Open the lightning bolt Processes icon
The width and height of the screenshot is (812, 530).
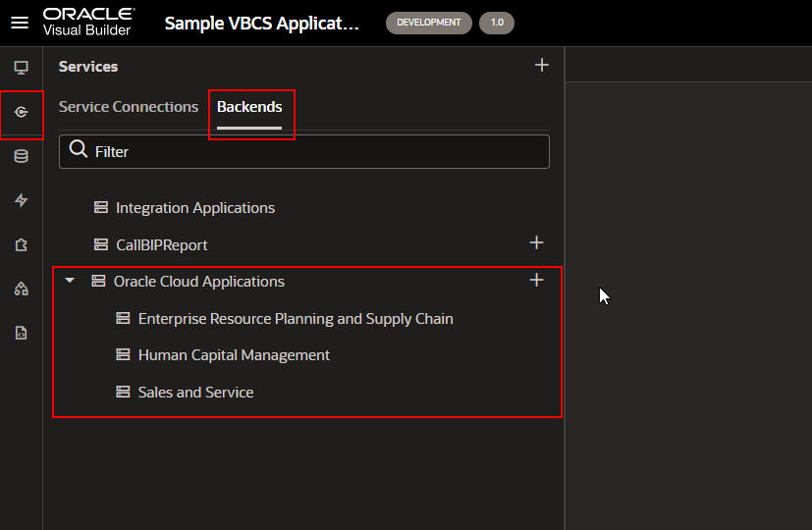point(22,200)
